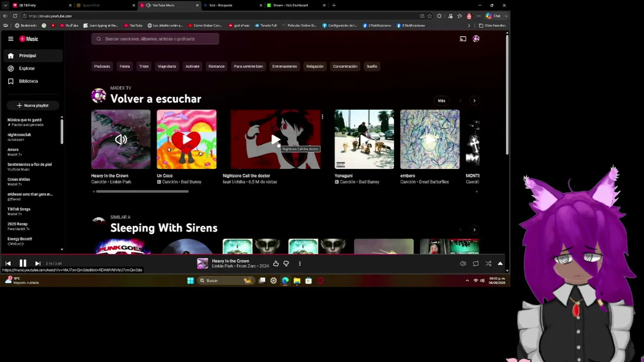This screenshot has width=644, height=362.
Task: Open player bar three-dot menu
Action: click(300, 263)
